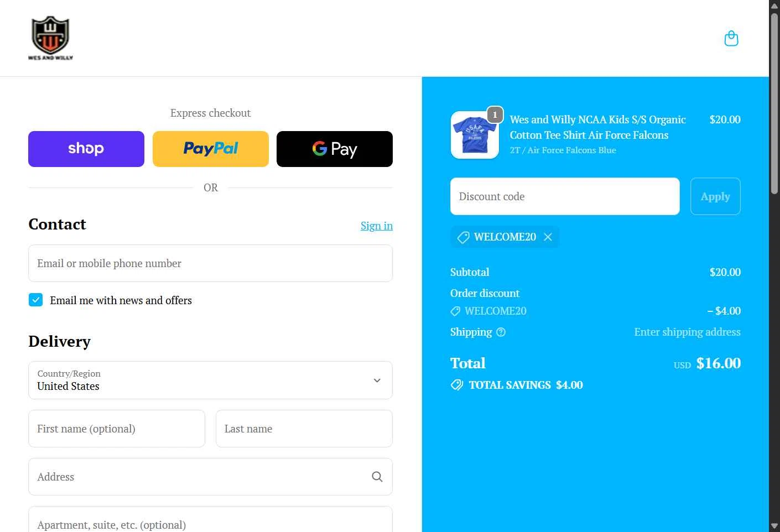Click the Total Savings tag icon
This screenshot has width=780, height=532.
click(457, 385)
